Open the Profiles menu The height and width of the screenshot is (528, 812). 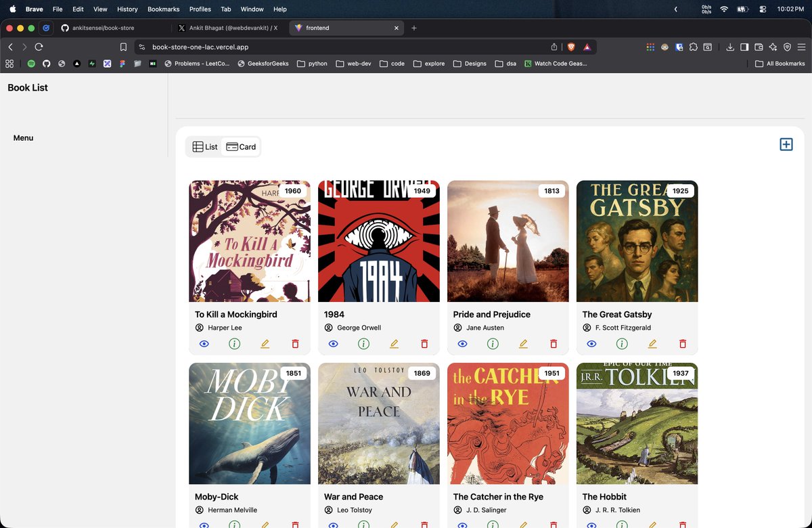(200, 9)
